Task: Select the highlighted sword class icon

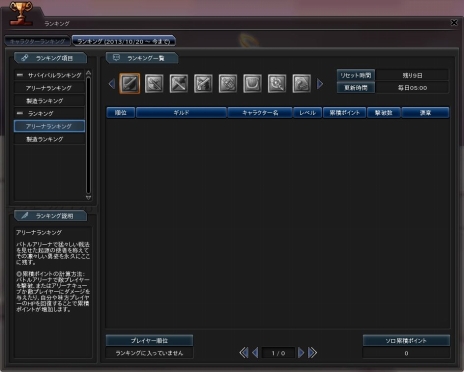Action: [x=130, y=83]
